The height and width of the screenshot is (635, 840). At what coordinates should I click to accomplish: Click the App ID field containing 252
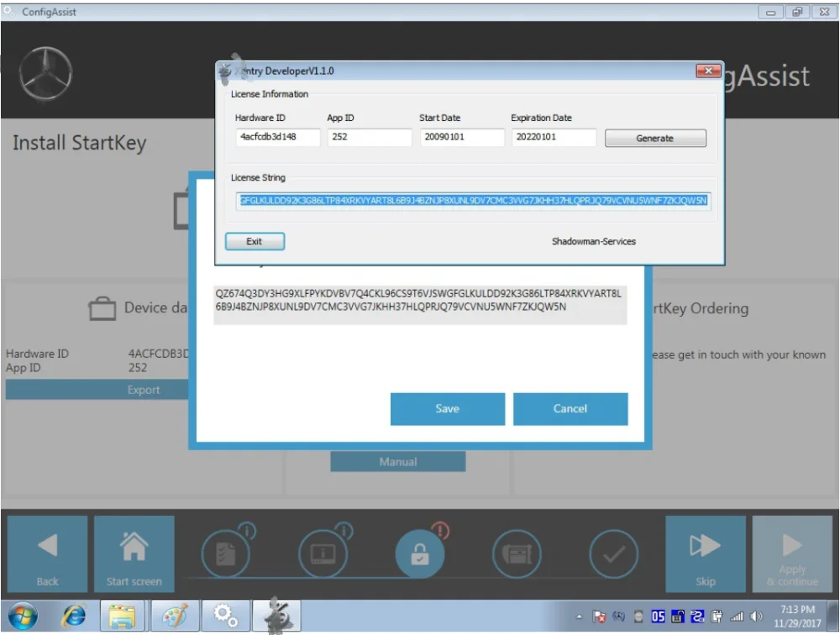pyautogui.click(x=369, y=137)
